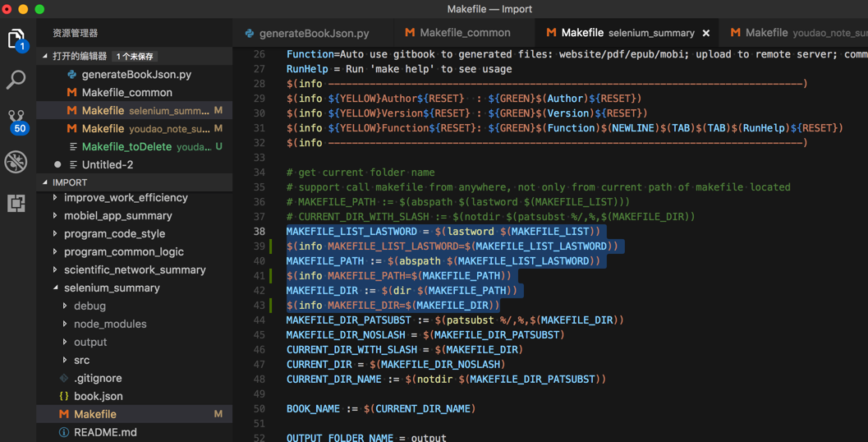Open the Explorer view in activity bar

(x=16, y=39)
